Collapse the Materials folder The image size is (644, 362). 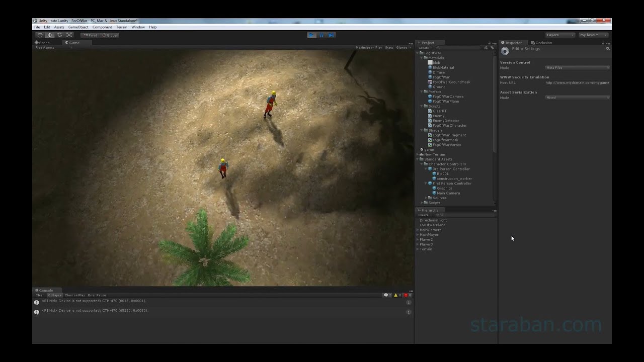[x=422, y=58]
